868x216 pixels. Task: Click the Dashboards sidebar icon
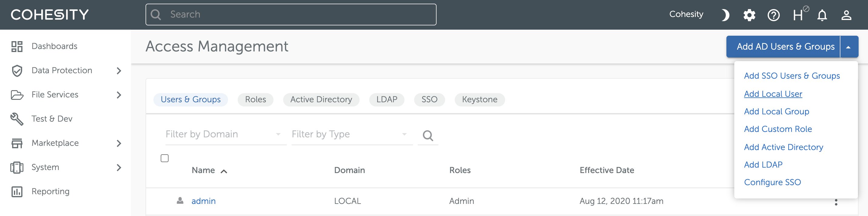pyautogui.click(x=17, y=46)
